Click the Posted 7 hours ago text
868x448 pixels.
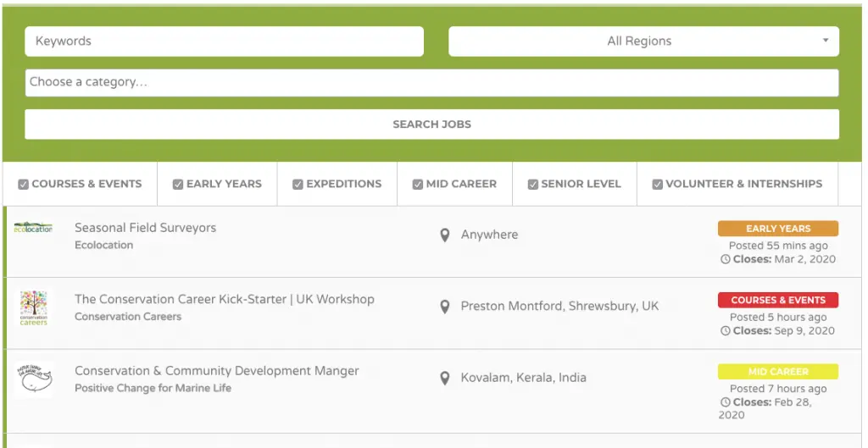point(778,389)
